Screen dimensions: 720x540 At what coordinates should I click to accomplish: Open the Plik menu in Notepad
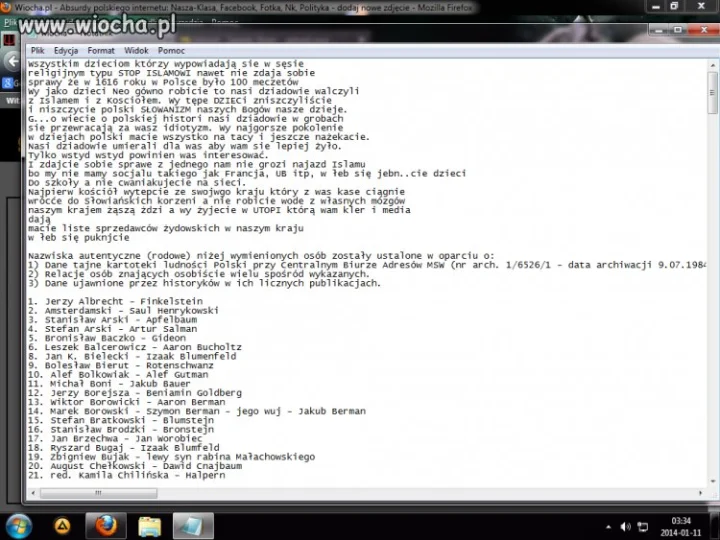tap(38, 51)
